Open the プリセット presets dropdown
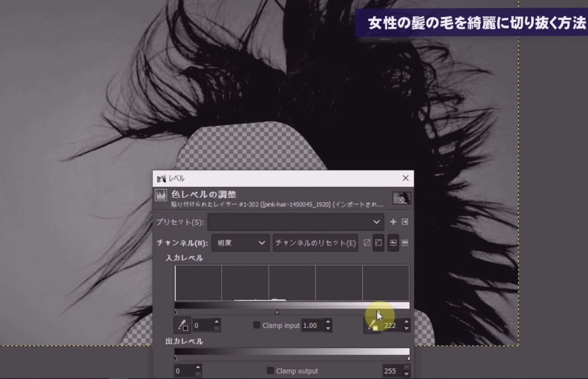 pos(296,222)
